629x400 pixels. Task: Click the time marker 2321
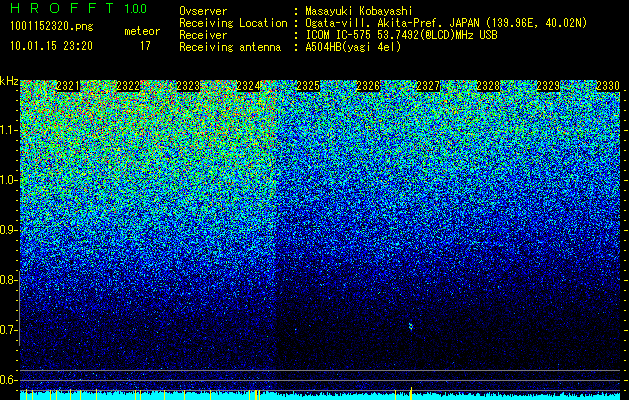(68, 86)
